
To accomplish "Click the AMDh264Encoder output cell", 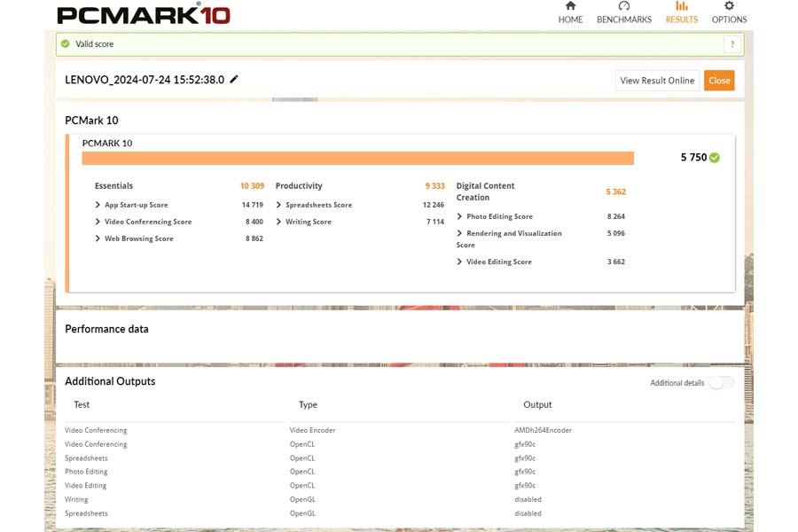I will click(543, 430).
